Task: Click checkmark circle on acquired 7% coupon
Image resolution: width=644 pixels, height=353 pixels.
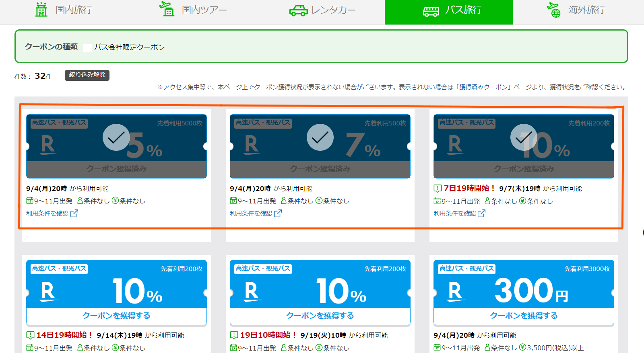Action: [x=320, y=138]
